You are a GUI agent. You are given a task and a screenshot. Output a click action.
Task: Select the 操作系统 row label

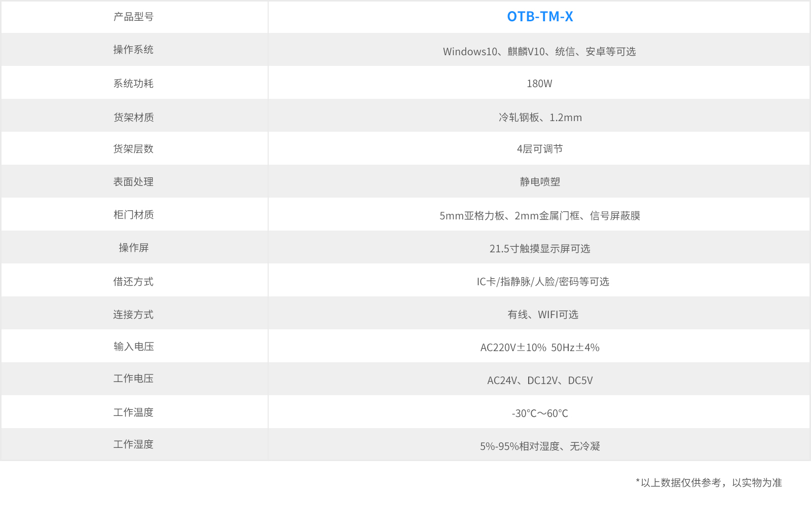click(133, 50)
